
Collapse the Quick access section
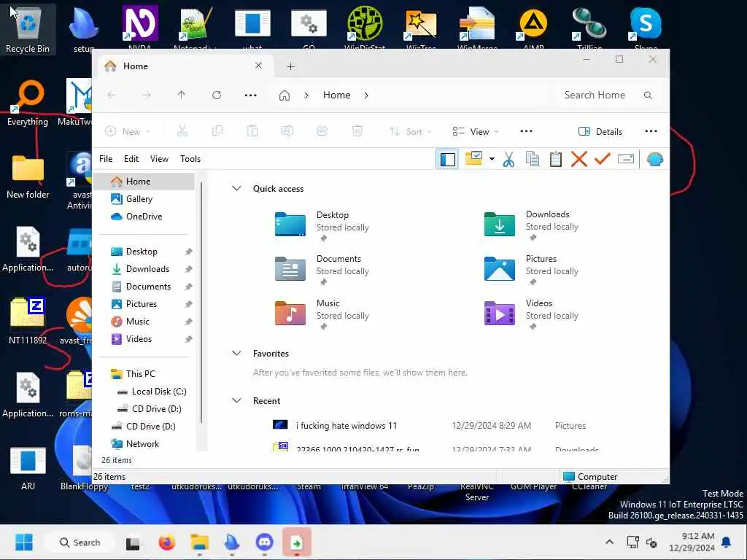pyautogui.click(x=236, y=189)
